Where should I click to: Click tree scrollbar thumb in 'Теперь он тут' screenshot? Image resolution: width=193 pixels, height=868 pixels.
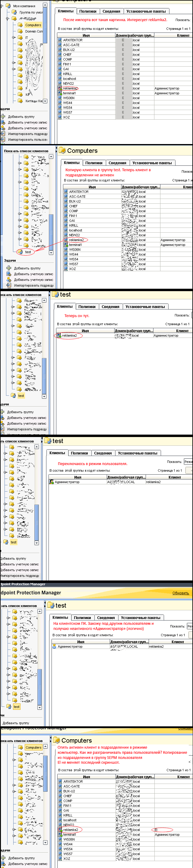click(x=44, y=376)
